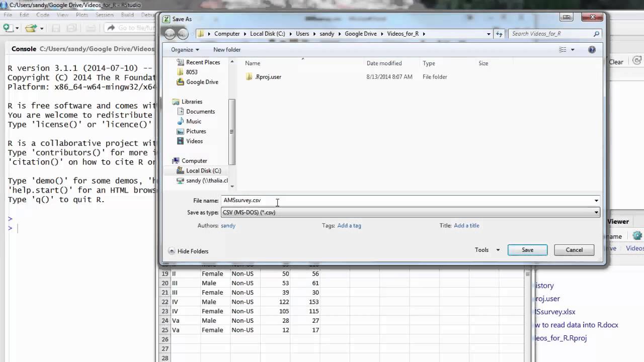The width and height of the screenshot is (644, 362).
Task: Open Save As help question-mark icon
Action: [592, 50]
